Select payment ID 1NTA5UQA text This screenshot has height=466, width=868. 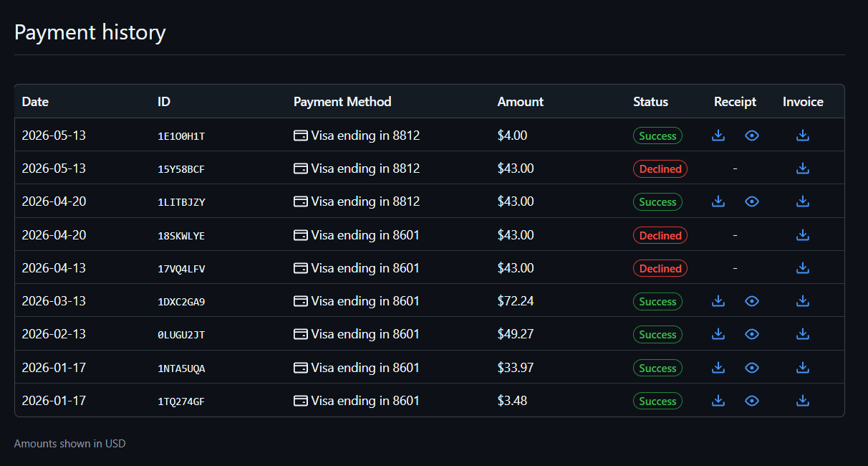(181, 368)
